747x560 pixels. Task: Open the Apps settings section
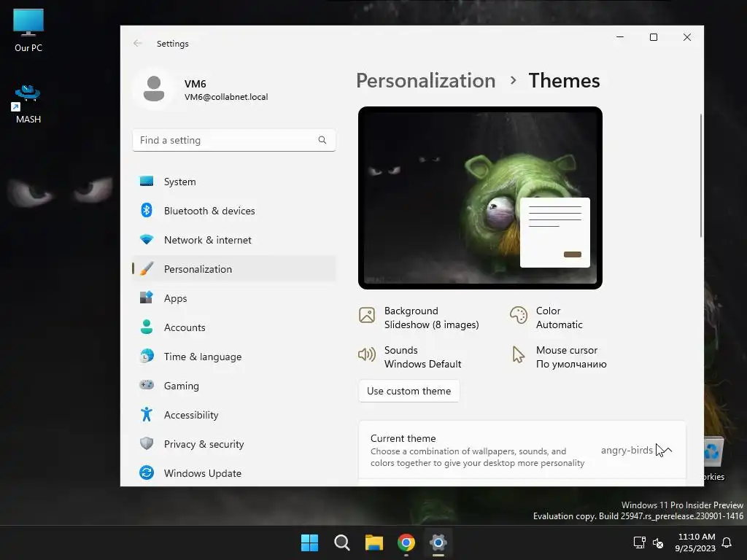[x=233, y=298]
